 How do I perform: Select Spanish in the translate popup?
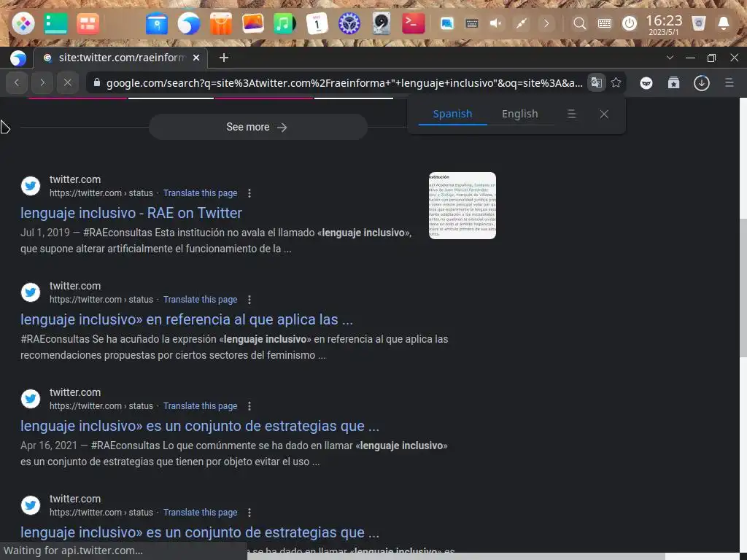coord(452,114)
